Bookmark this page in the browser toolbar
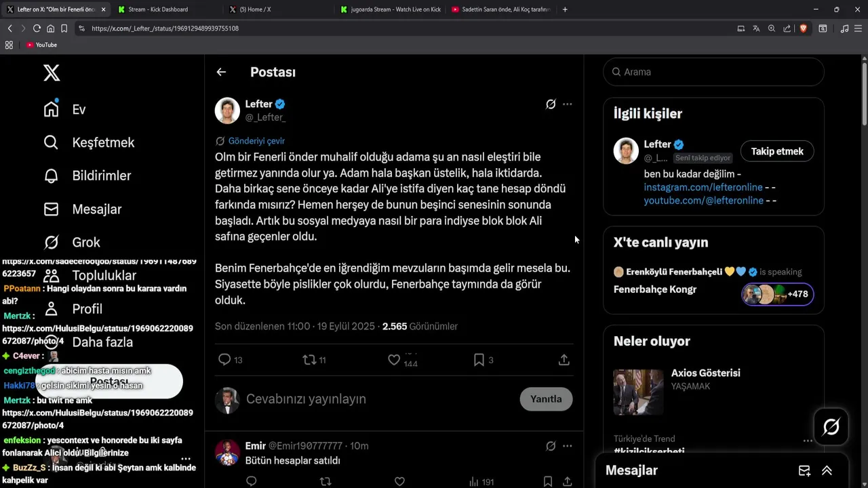The width and height of the screenshot is (868, 488). (x=64, y=28)
